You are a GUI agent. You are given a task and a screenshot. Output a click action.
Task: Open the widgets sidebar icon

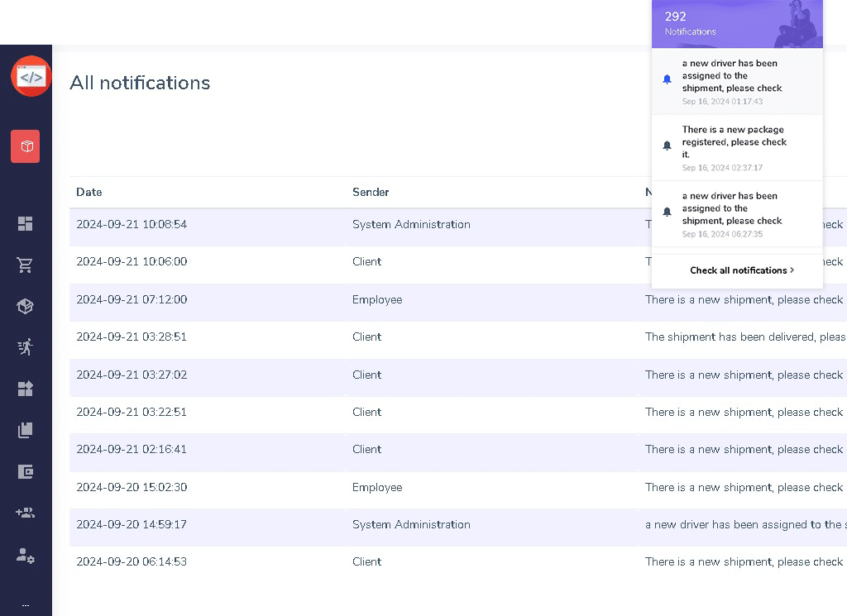[26, 389]
